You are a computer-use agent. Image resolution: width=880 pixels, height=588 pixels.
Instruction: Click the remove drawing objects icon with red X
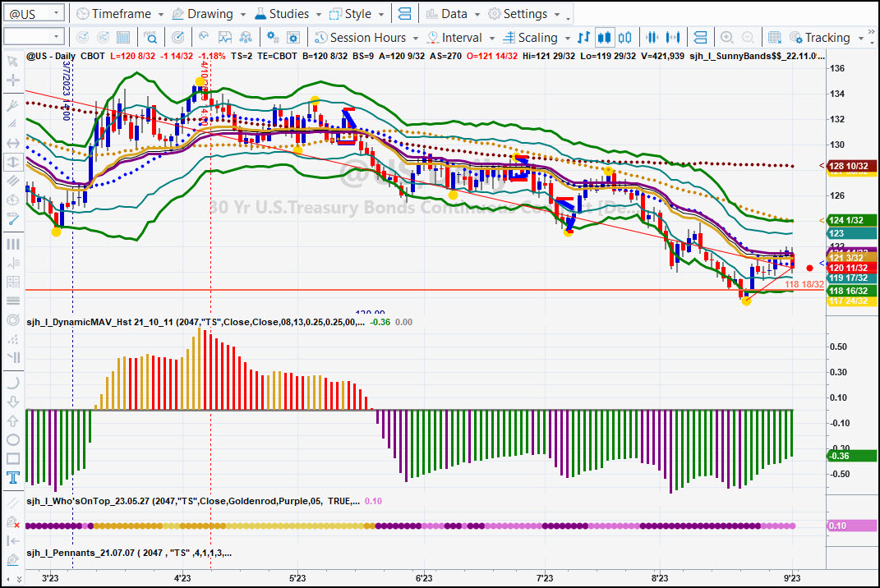pos(12,522)
